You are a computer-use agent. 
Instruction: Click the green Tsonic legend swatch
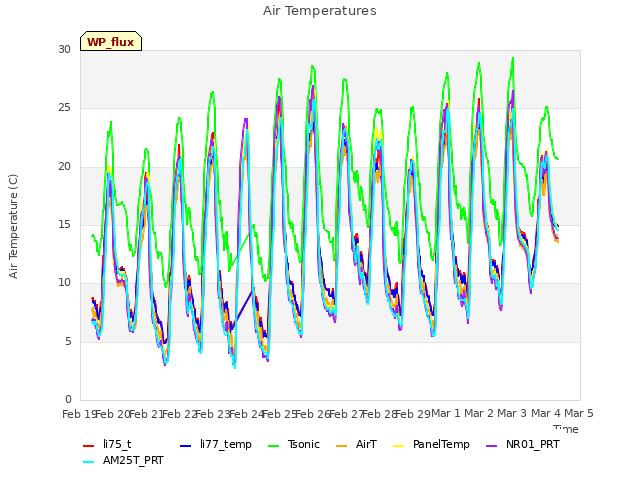pos(274,445)
